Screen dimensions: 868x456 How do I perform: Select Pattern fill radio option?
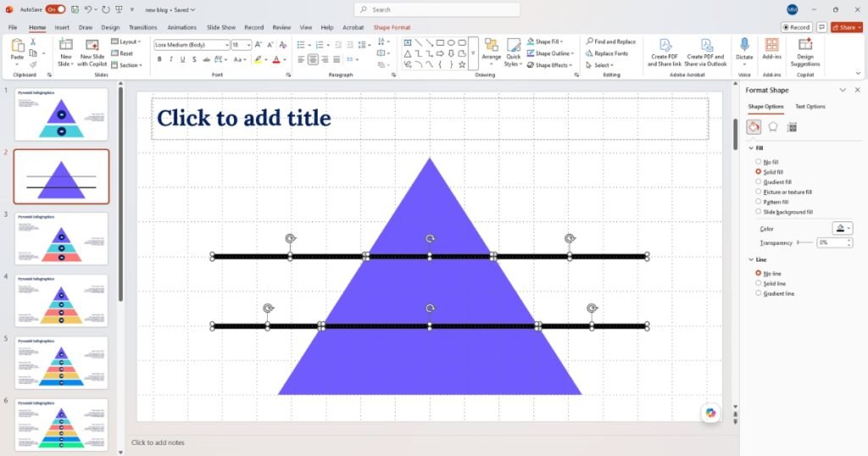click(x=759, y=202)
